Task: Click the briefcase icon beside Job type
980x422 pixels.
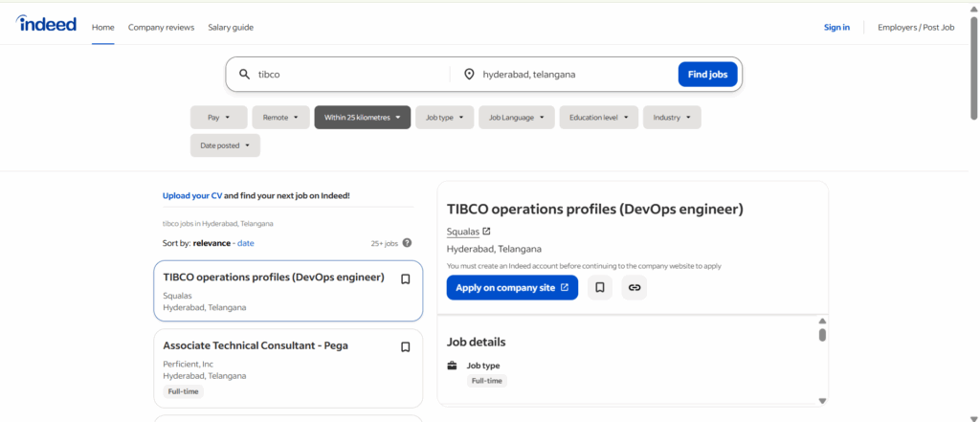Action: click(x=452, y=366)
